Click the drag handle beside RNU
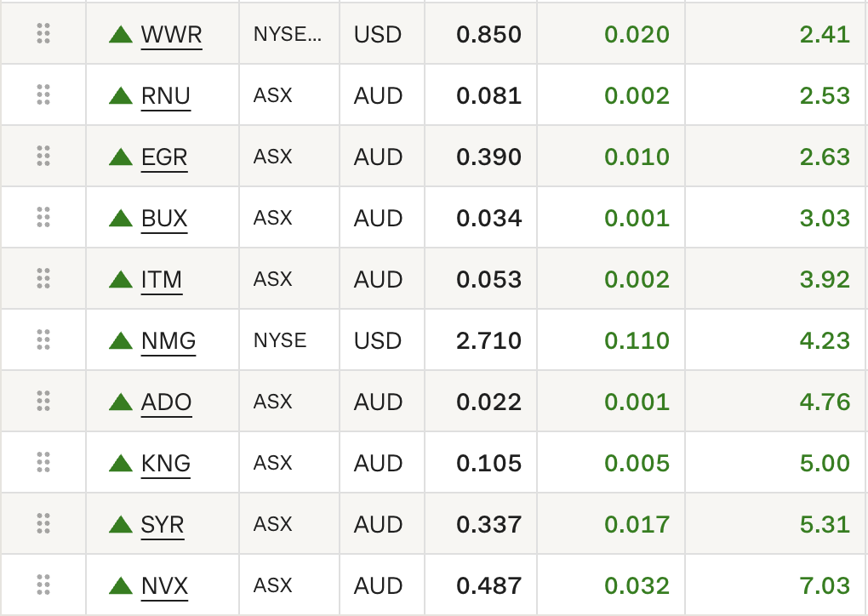Viewport: 868px width, 616px height. point(43,94)
